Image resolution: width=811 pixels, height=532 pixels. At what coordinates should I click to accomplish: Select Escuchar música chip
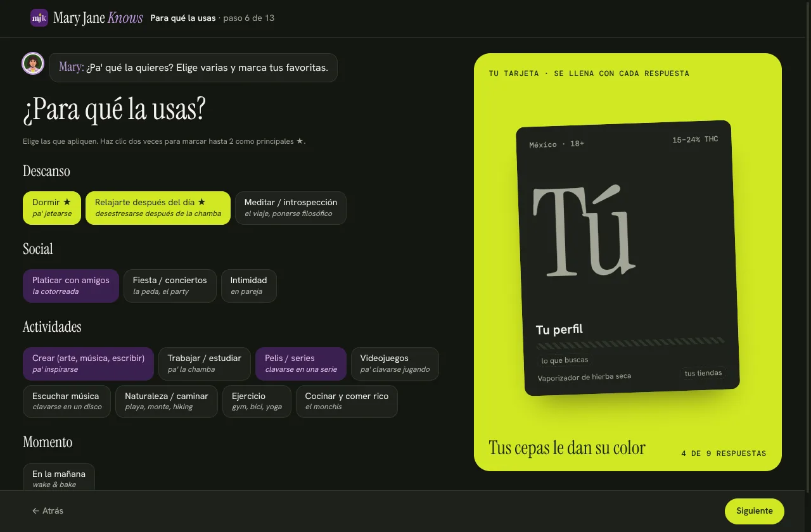coord(67,402)
